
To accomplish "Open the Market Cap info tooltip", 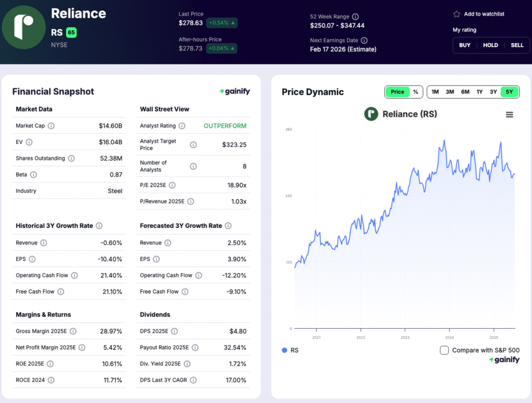I will pyautogui.click(x=52, y=126).
